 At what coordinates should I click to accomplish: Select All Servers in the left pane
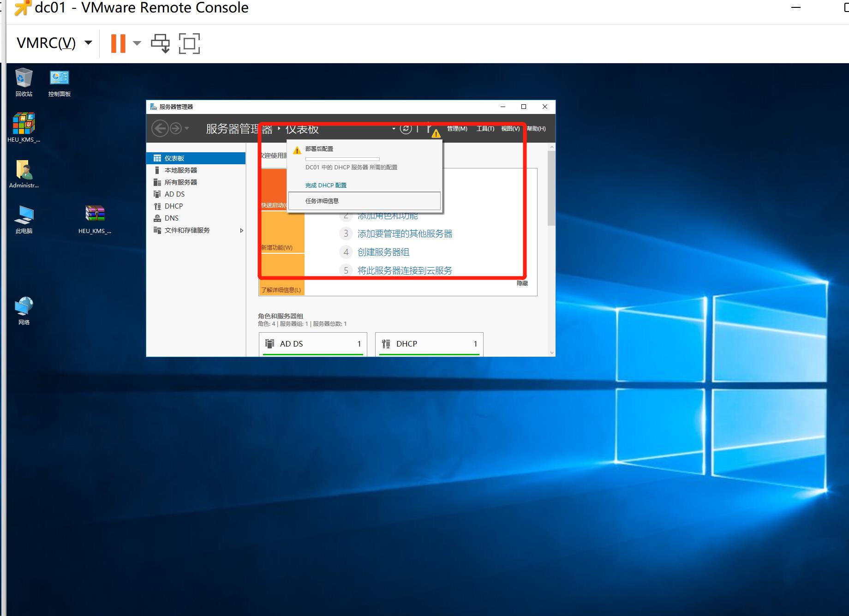click(196, 182)
